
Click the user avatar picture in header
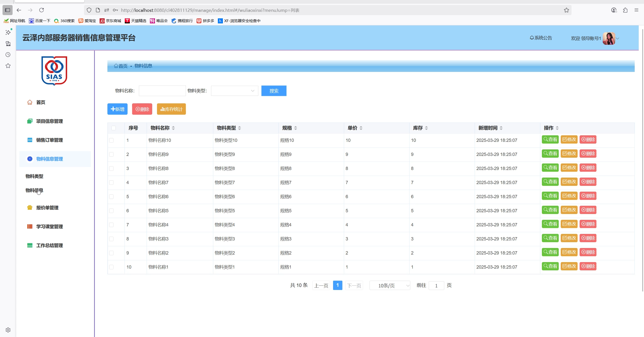point(609,38)
